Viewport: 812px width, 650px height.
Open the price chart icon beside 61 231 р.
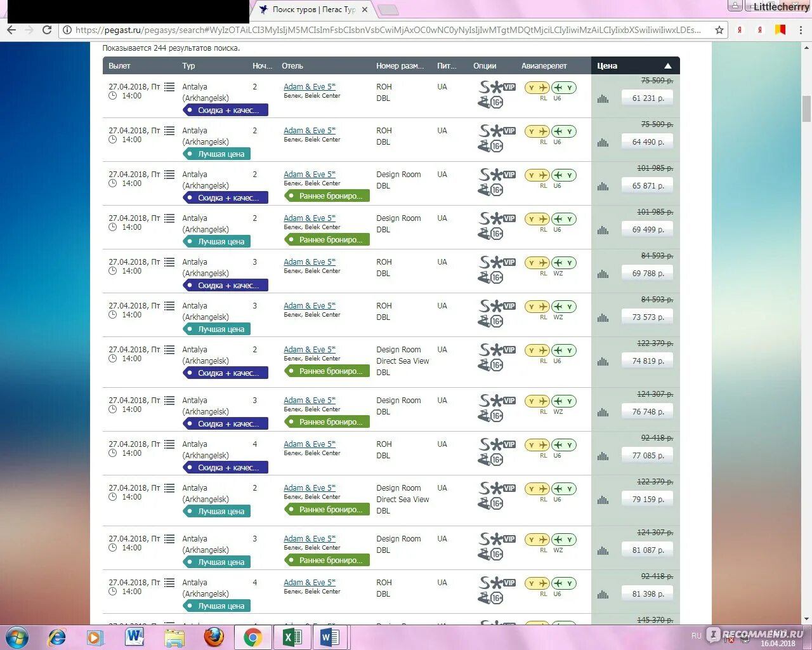pyautogui.click(x=603, y=98)
